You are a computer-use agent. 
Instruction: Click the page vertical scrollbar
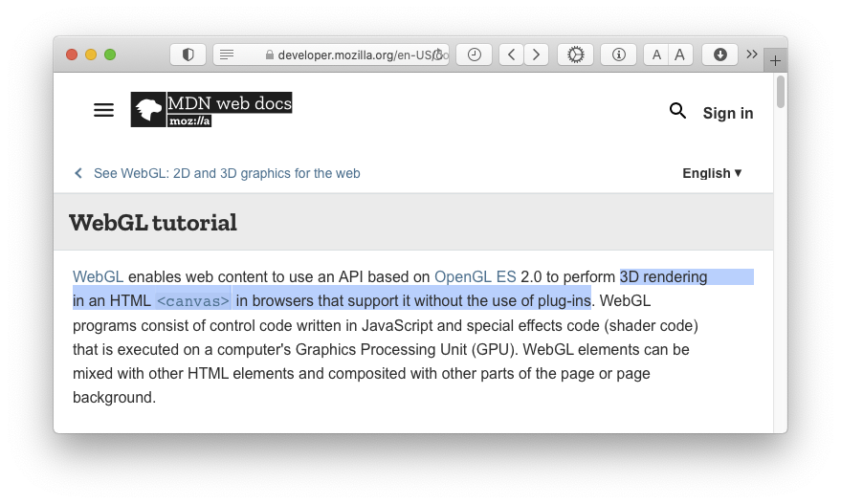point(780,92)
